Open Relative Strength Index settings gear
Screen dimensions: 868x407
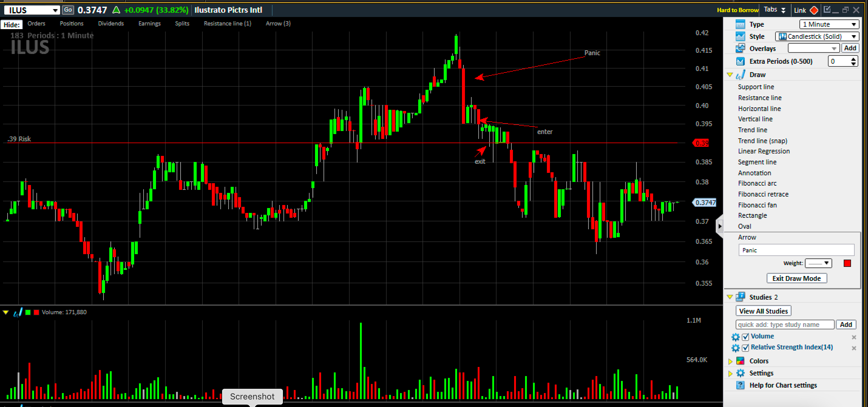[735, 348]
